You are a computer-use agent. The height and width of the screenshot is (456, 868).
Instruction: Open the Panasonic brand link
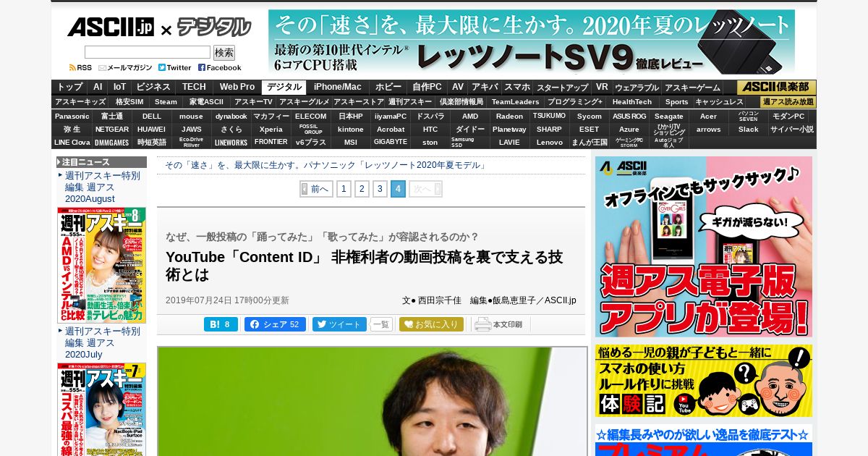(72, 116)
